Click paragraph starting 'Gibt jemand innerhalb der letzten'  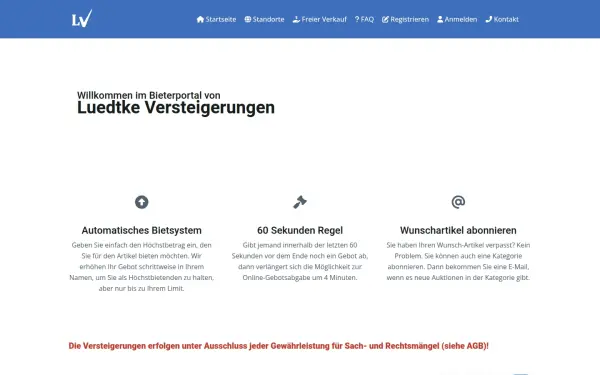pyautogui.click(x=300, y=261)
